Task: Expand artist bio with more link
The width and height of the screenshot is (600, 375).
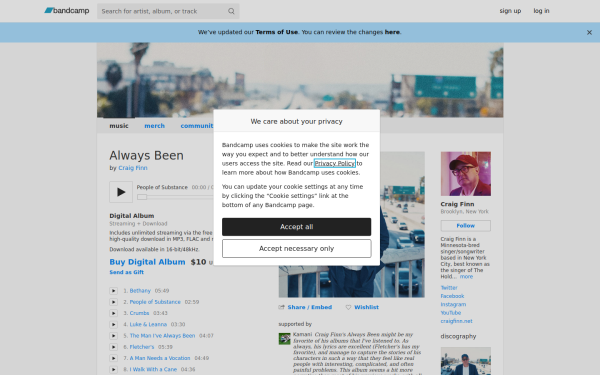Action: 466,277
